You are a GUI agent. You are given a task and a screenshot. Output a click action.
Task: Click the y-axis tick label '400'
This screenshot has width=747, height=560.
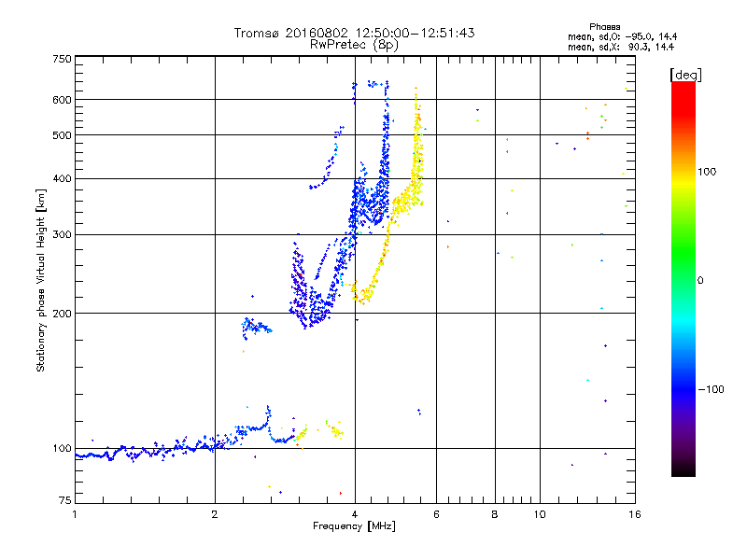(x=62, y=179)
